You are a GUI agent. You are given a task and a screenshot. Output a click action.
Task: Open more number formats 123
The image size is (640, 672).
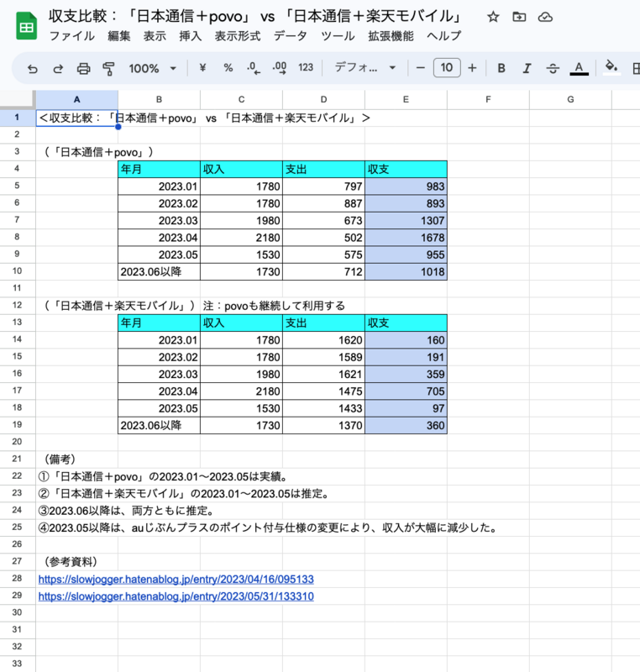click(306, 68)
